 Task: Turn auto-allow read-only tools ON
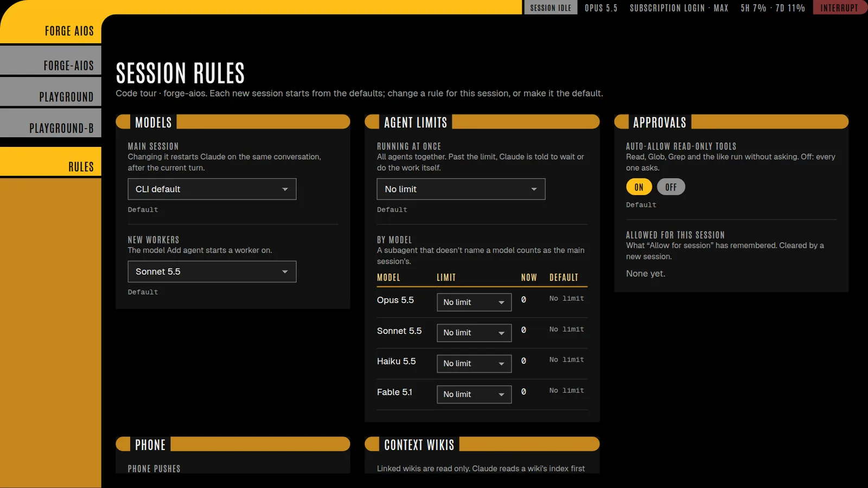[639, 187]
